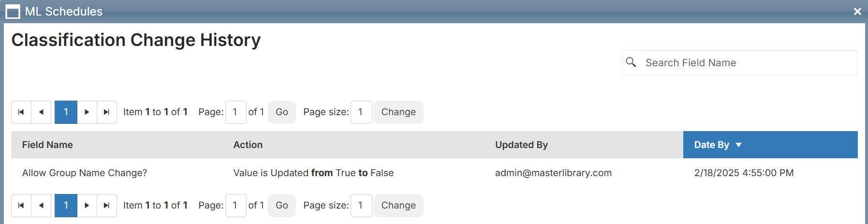Click the top Change page size button
This screenshot has width=868, height=224.
click(398, 112)
